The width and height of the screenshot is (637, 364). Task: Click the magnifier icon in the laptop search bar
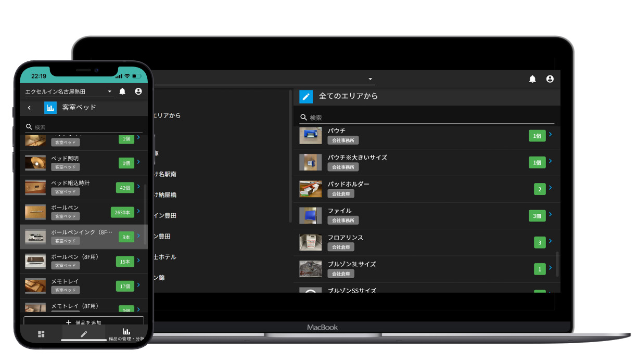click(304, 117)
